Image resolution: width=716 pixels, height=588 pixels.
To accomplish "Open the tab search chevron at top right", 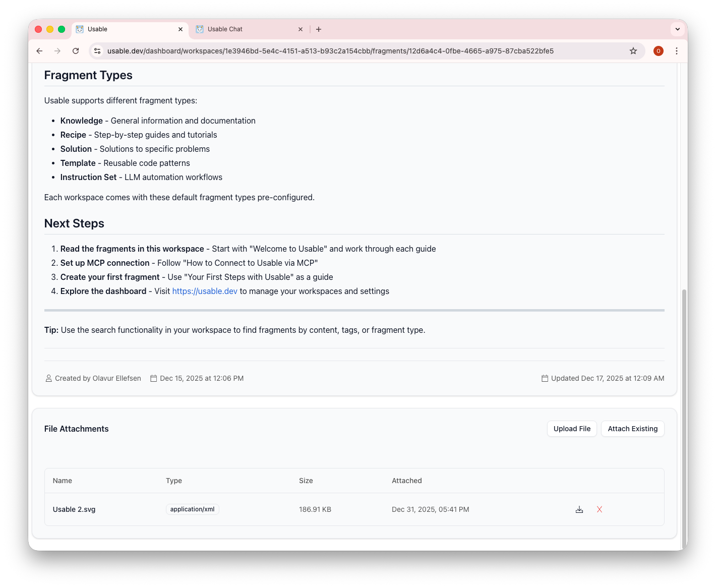I will (x=677, y=29).
